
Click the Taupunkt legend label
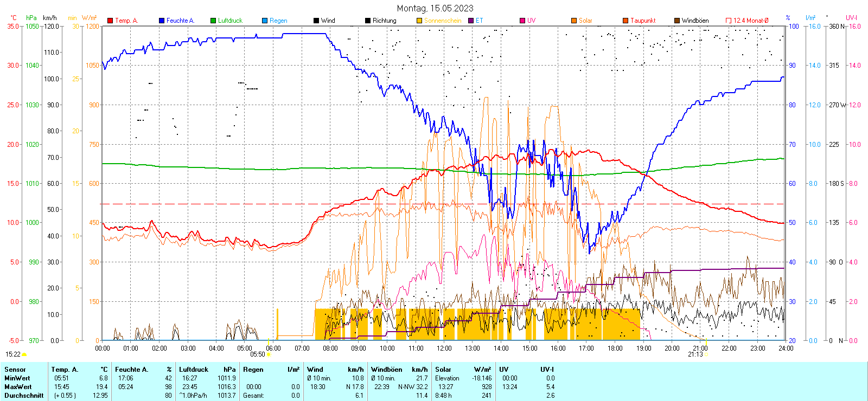643,21
